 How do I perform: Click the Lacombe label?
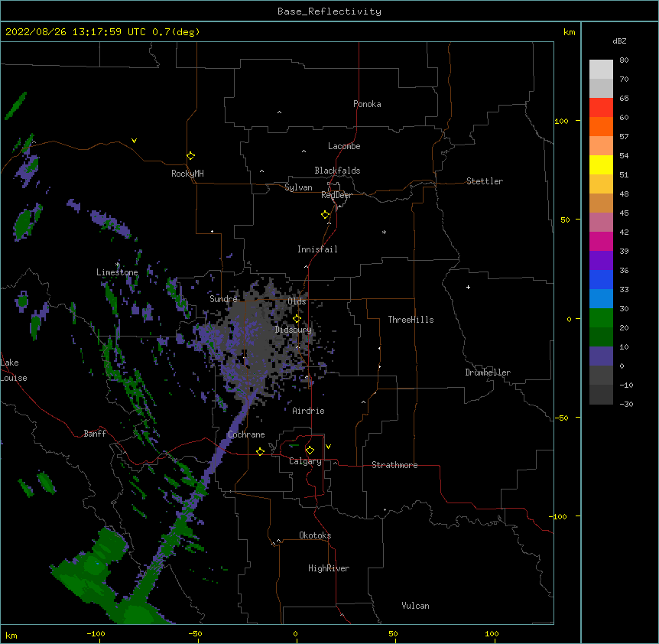344,146
